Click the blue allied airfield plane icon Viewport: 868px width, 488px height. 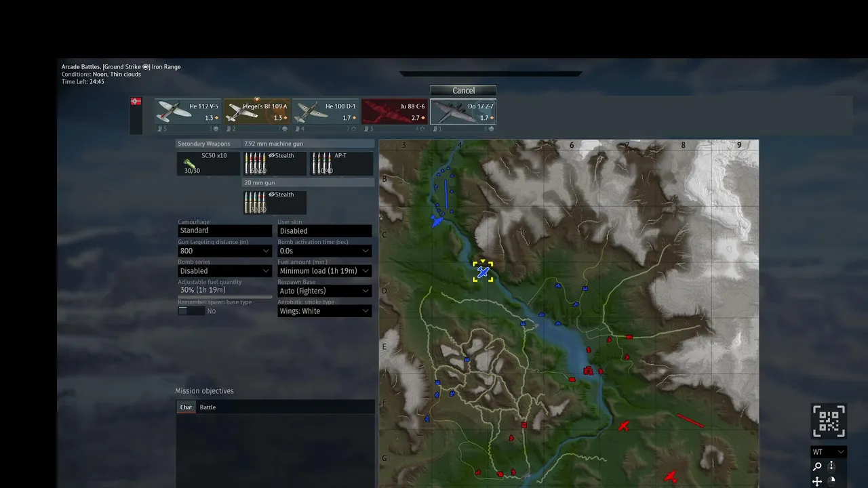tap(437, 221)
